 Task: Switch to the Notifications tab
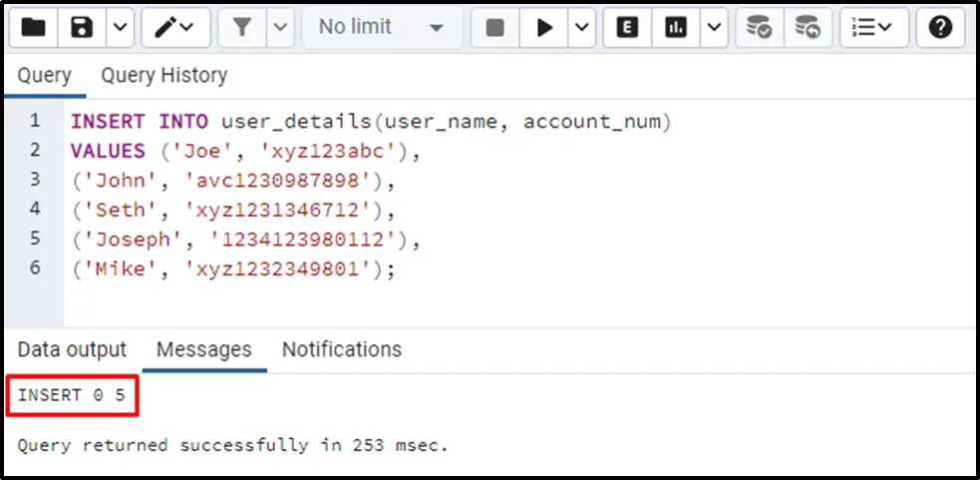click(x=341, y=350)
